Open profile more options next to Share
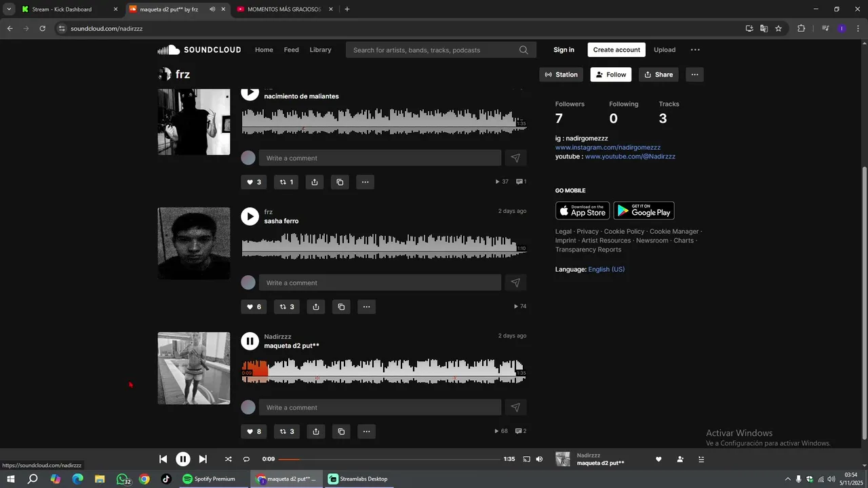The height and width of the screenshot is (488, 868). point(694,75)
